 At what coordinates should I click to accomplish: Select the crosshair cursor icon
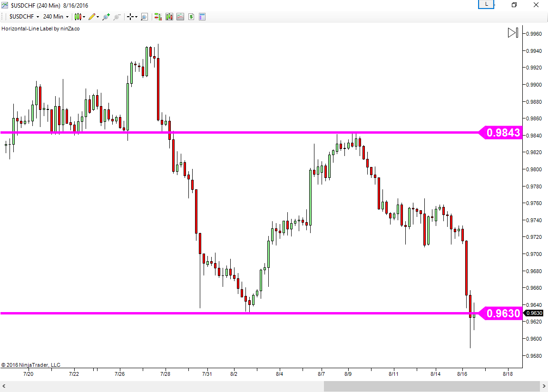pos(130,17)
